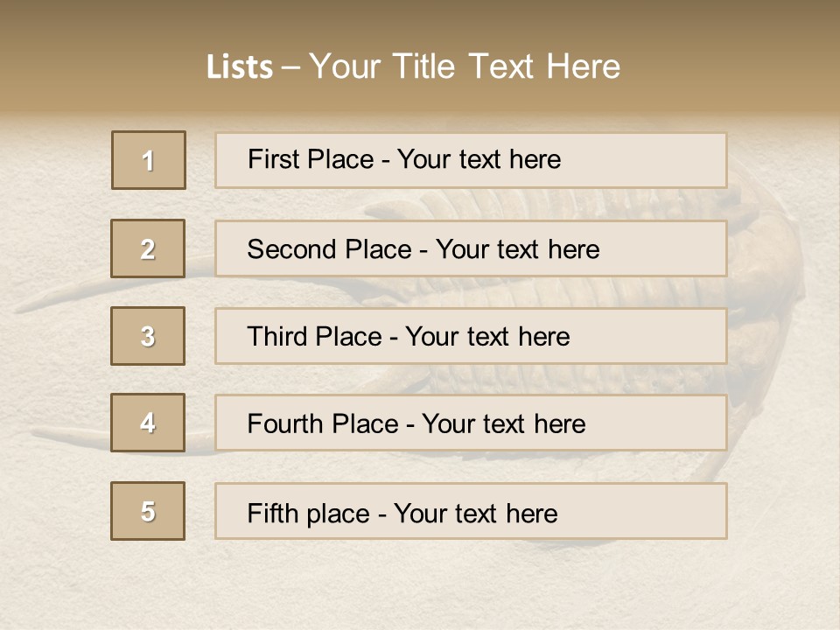The height and width of the screenshot is (630, 840).
Task: Click "Your Title Text Here" in the heading
Action: pyautogui.click(x=465, y=66)
